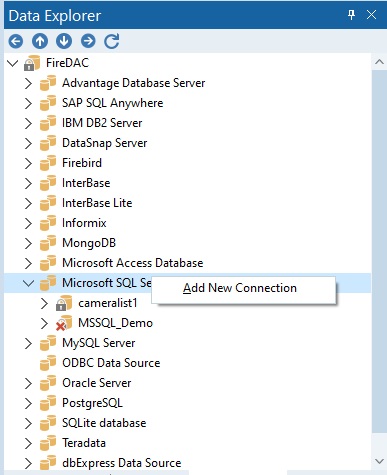
Task: Expand the Firebird node
Action: [29, 163]
